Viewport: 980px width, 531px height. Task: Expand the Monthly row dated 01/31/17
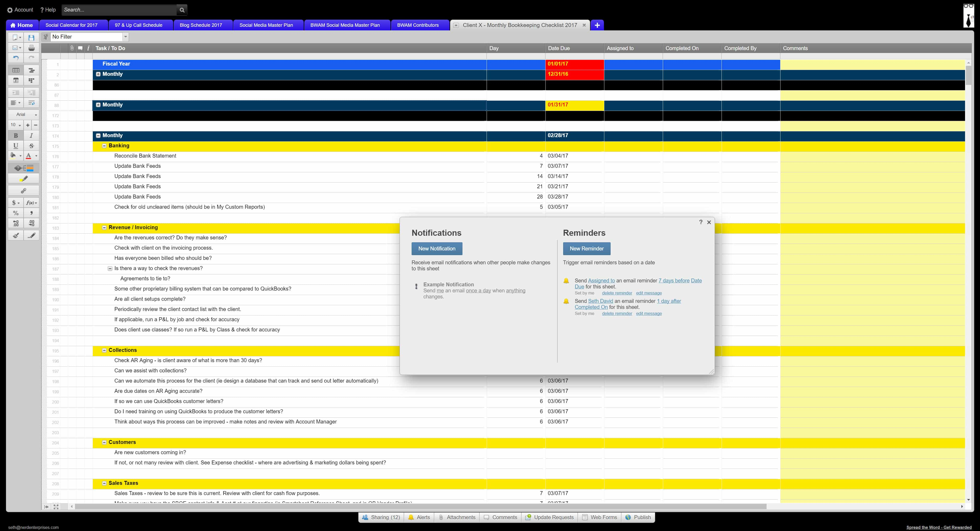(98, 105)
